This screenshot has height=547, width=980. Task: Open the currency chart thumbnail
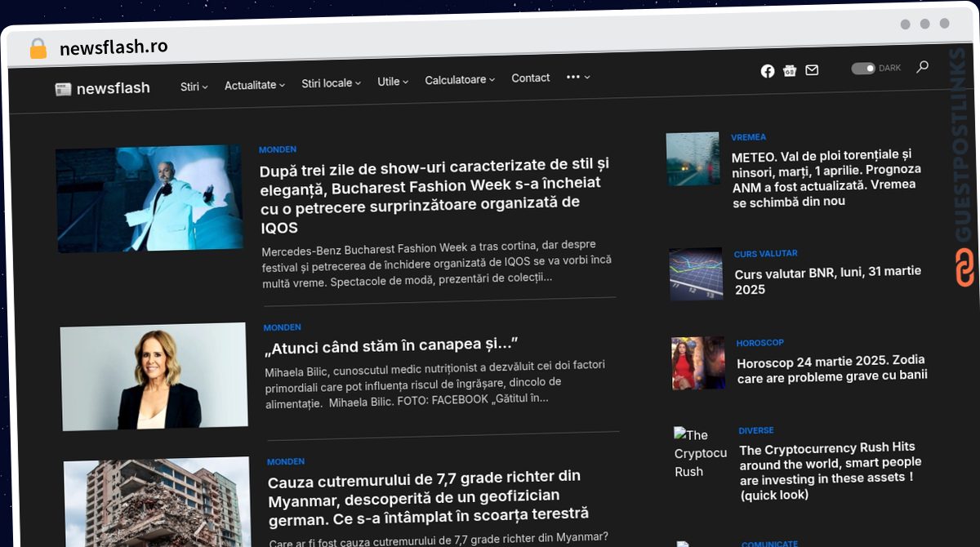click(x=696, y=274)
